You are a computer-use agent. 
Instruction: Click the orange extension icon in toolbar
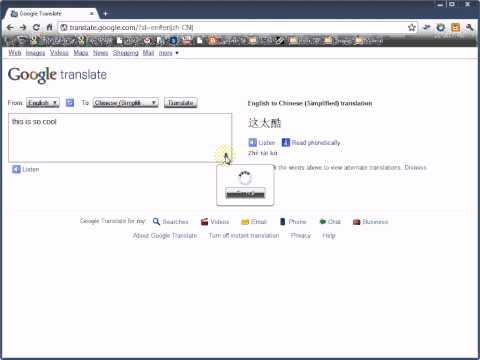tap(455, 27)
